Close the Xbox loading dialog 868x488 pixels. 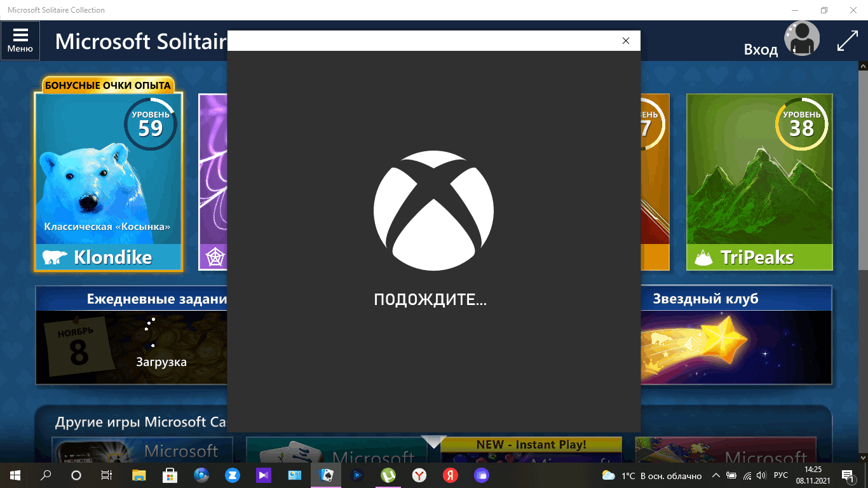click(x=626, y=41)
